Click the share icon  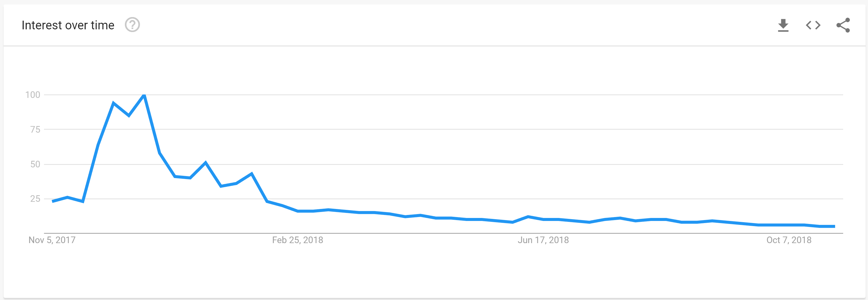[x=843, y=25]
